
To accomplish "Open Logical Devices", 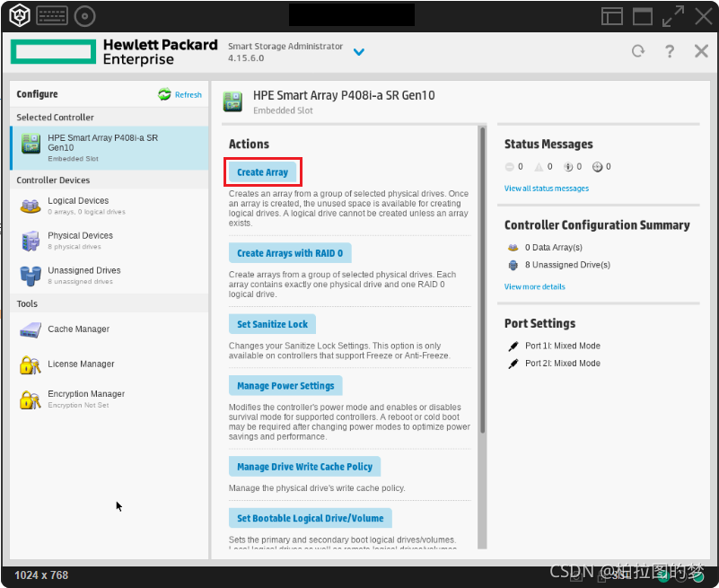I will pos(110,206).
